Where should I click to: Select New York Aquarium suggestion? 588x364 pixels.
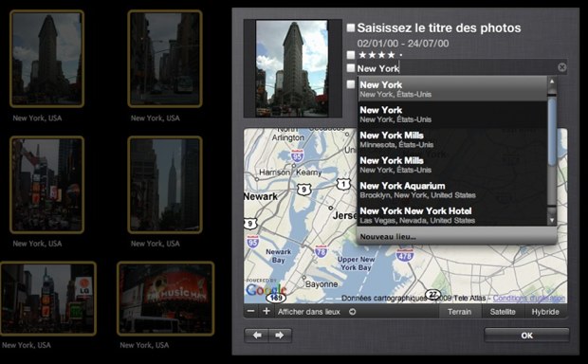coord(452,191)
